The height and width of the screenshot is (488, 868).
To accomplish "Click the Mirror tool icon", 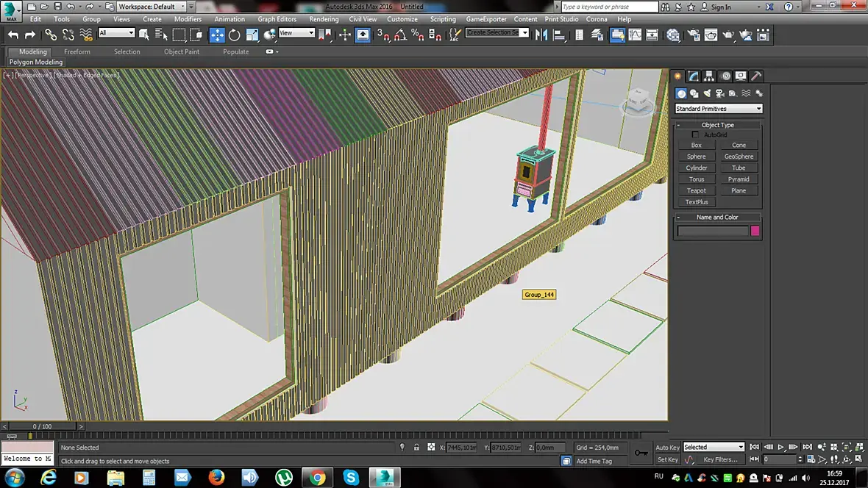I will [x=542, y=35].
